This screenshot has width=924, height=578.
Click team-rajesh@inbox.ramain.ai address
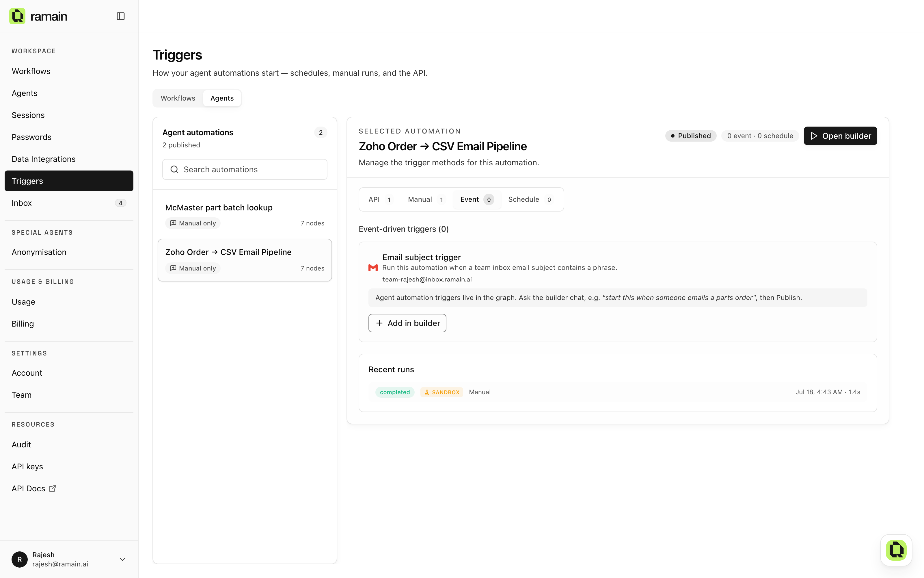[427, 279]
